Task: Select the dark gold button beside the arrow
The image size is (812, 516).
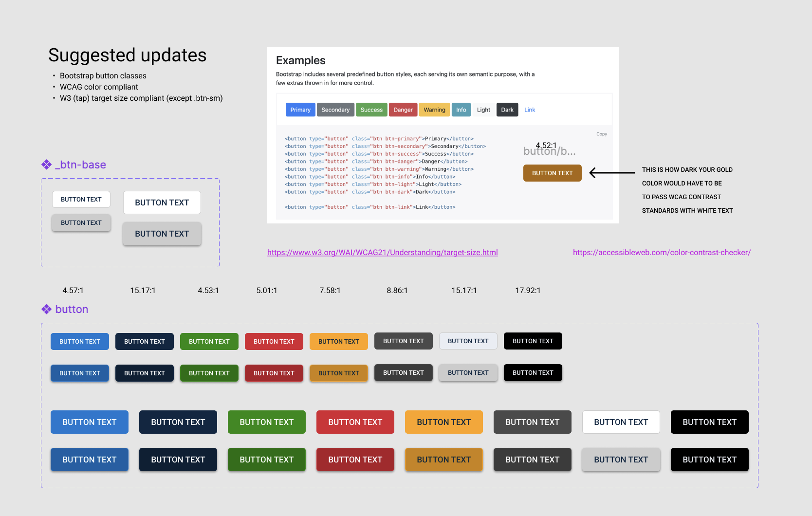Action: pyautogui.click(x=552, y=173)
